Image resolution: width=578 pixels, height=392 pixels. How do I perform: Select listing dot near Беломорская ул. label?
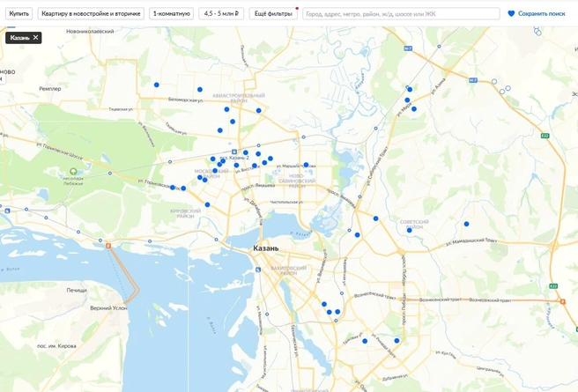click(200, 90)
